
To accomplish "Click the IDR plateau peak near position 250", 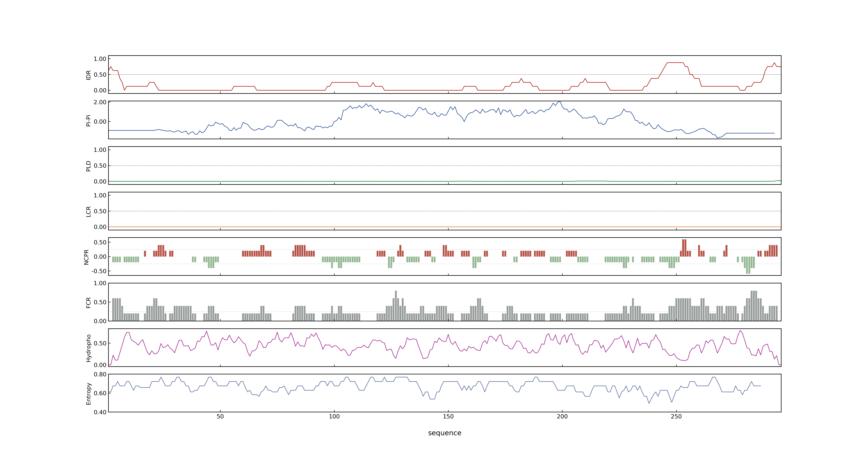I will pyautogui.click(x=675, y=63).
